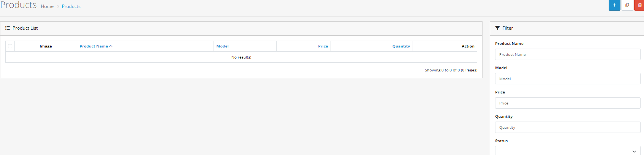The image size is (644, 155).
Task: Focus the Product Name filter field
Action: (568, 54)
